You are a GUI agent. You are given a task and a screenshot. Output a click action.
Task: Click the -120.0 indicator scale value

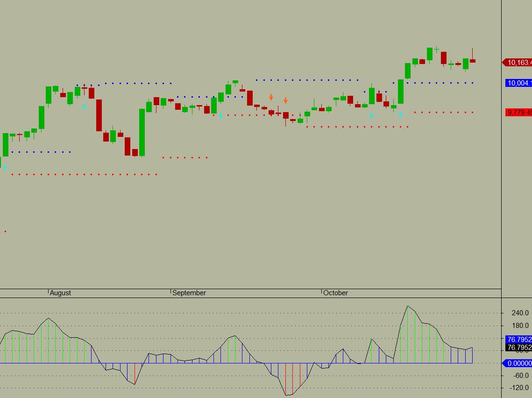520,388
